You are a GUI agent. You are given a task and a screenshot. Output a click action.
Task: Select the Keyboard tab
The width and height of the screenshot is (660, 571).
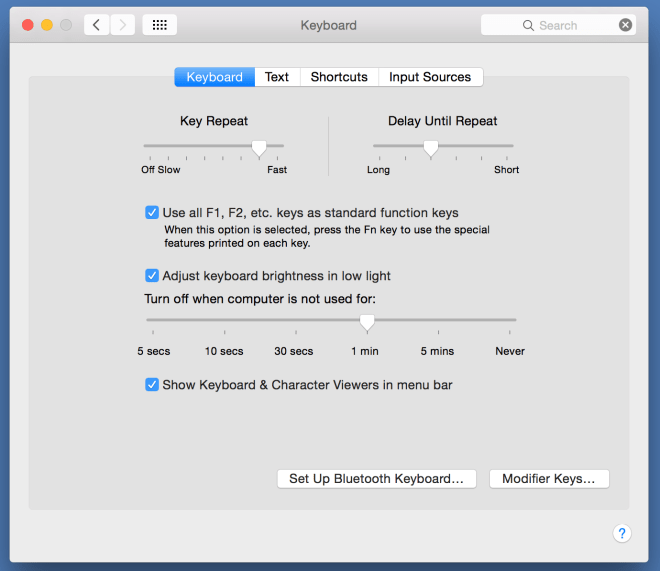click(x=214, y=77)
